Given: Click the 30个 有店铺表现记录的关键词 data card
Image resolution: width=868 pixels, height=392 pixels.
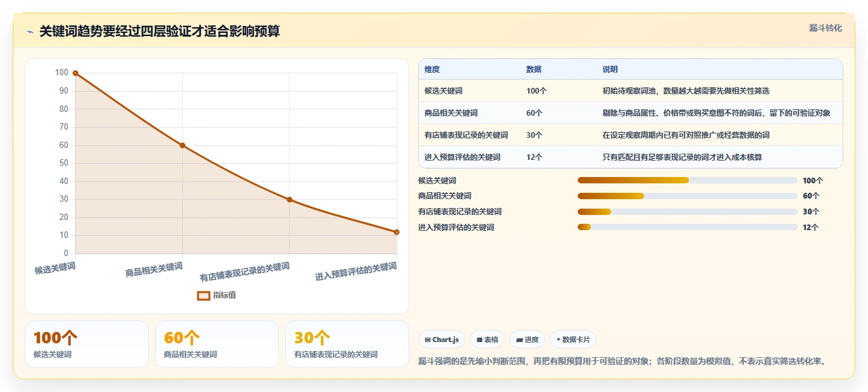Looking at the screenshot, I should [347, 344].
